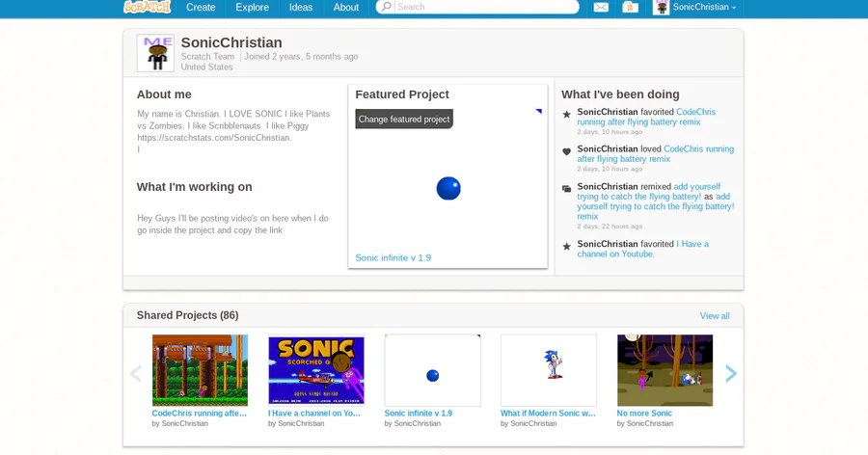Click the What I'm working on description text
This screenshot has width=868, height=455.
point(232,225)
